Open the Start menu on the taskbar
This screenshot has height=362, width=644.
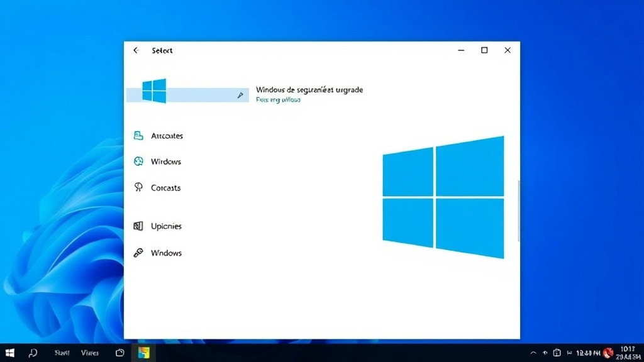point(10,353)
